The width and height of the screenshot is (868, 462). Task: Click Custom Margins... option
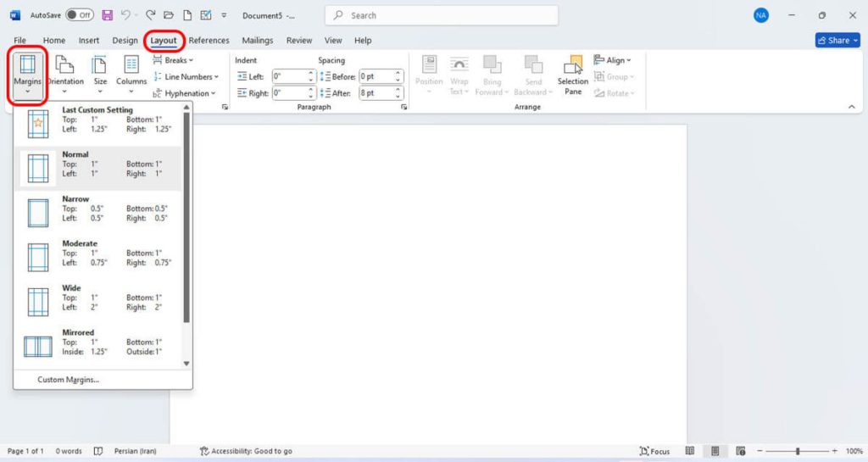click(68, 380)
